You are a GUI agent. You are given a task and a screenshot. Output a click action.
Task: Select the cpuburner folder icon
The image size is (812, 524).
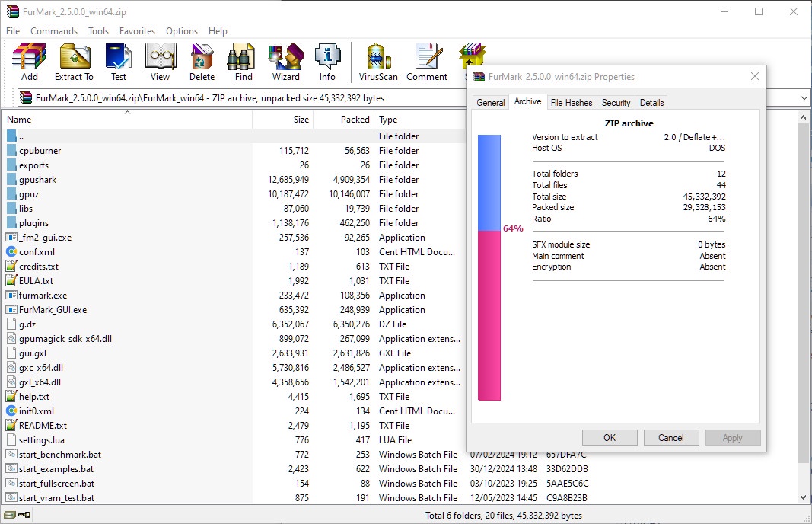pos(11,151)
